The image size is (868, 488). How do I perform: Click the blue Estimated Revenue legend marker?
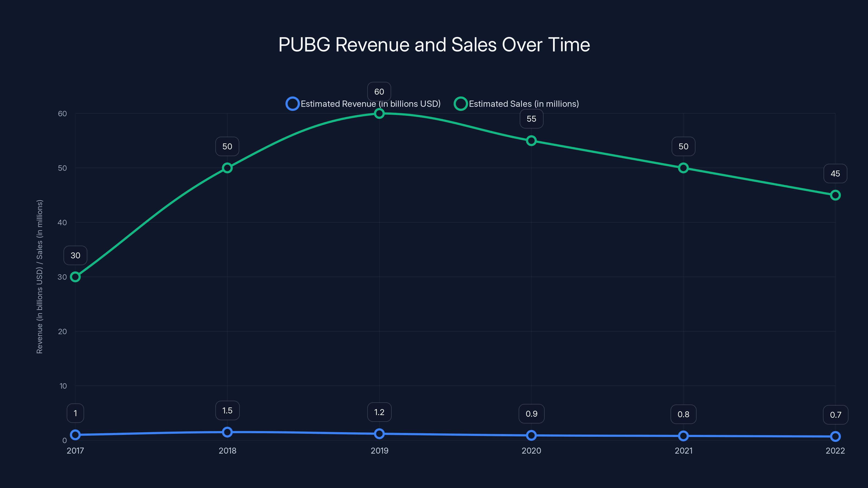(293, 103)
